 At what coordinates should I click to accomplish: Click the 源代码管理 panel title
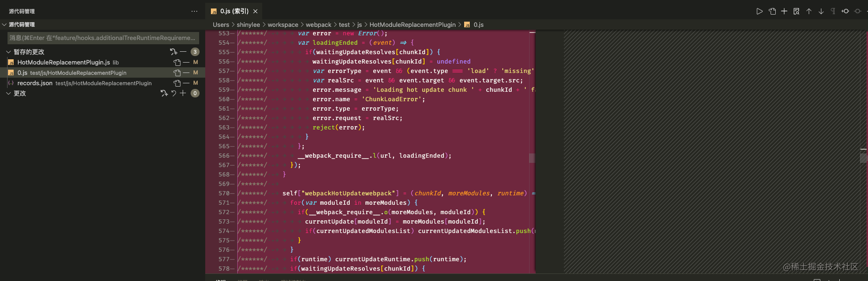(x=22, y=11)
